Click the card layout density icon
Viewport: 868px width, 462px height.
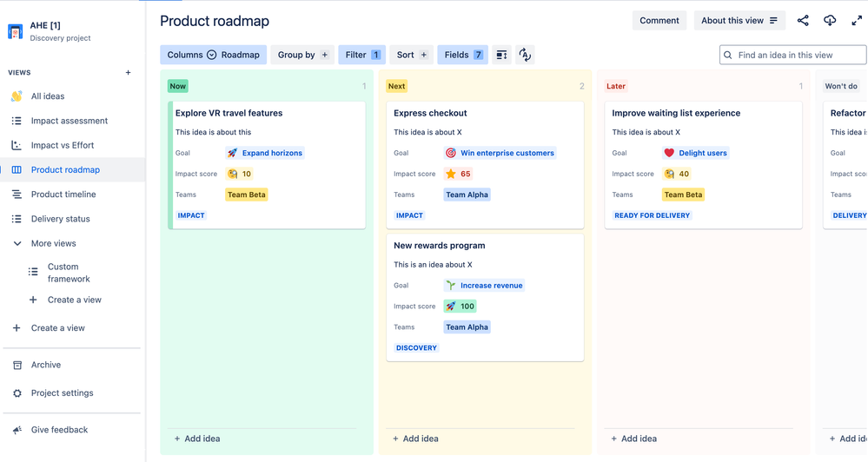tap(501, 55)
